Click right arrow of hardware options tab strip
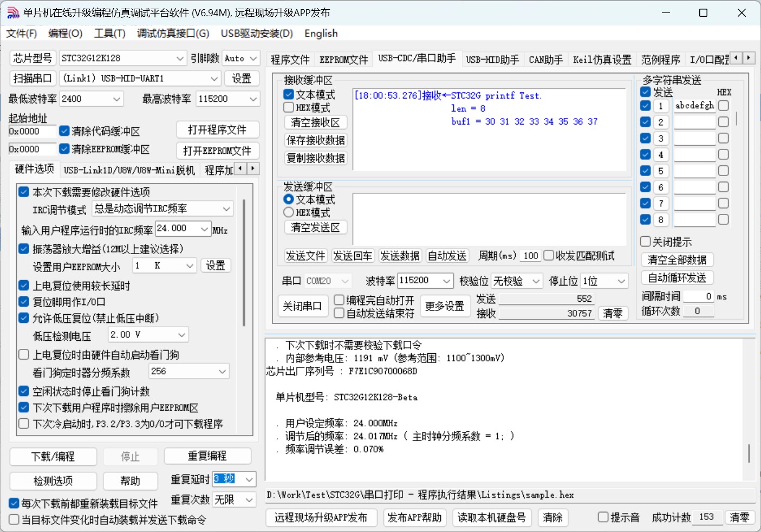 (x=253, y=168)
